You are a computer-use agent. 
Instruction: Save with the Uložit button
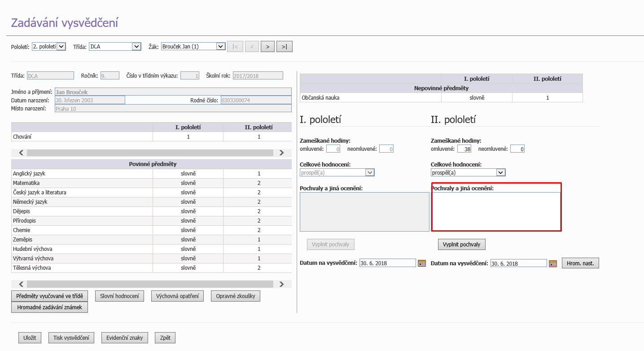[30, 338]
